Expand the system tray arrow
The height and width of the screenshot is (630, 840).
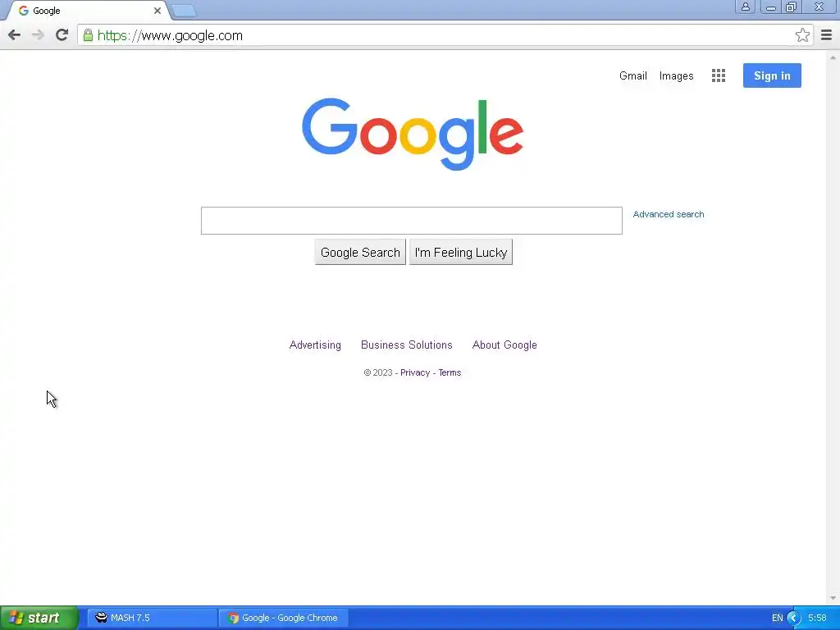click(793, 619)
